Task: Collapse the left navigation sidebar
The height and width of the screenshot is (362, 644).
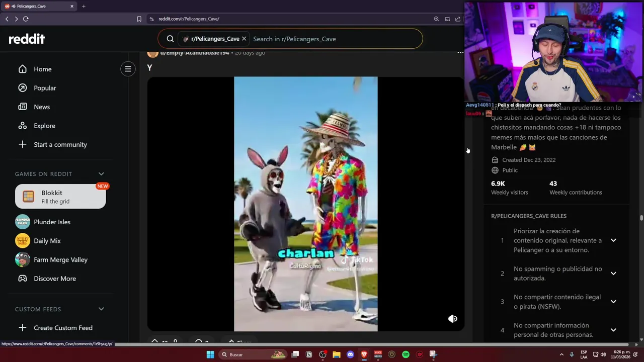Action: (x=128, y=69)
